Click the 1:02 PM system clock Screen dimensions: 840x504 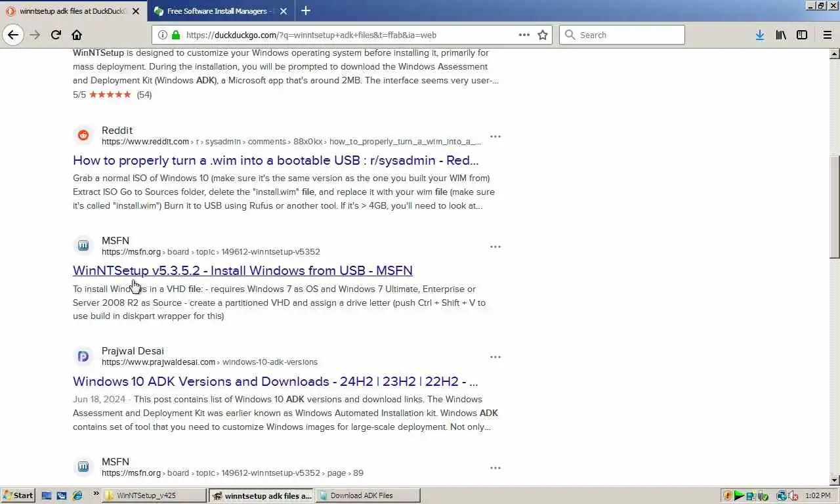[x=817, y=495]
